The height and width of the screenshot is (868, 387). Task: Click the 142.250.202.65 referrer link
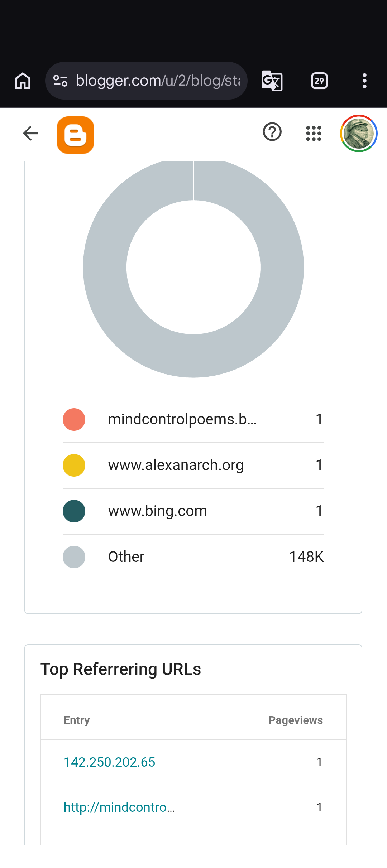coord(109,762)
